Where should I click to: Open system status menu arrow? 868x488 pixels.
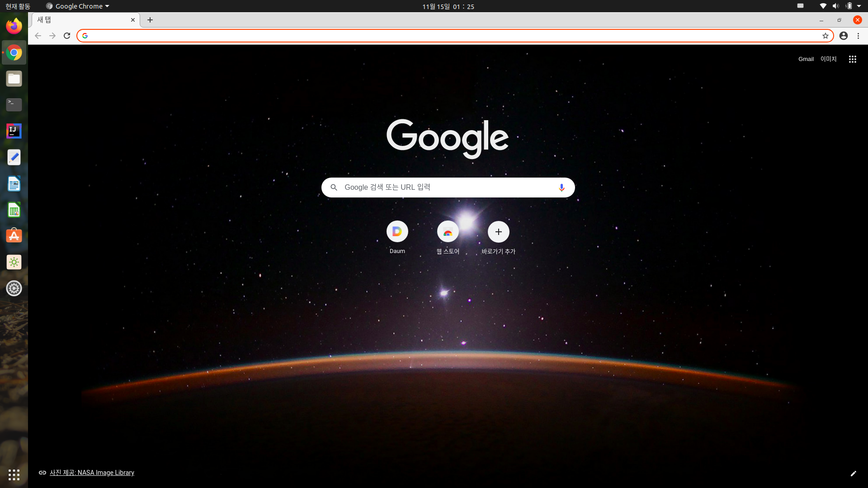[859, 6]
